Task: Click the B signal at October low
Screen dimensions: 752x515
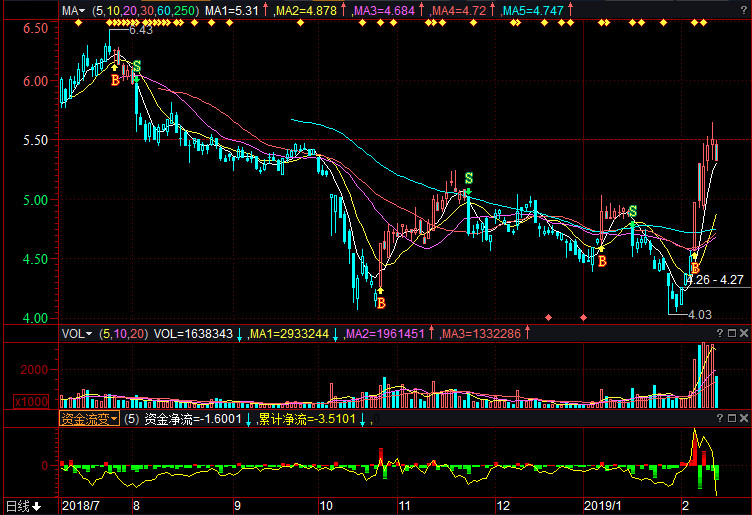Action: coord(380,302)
